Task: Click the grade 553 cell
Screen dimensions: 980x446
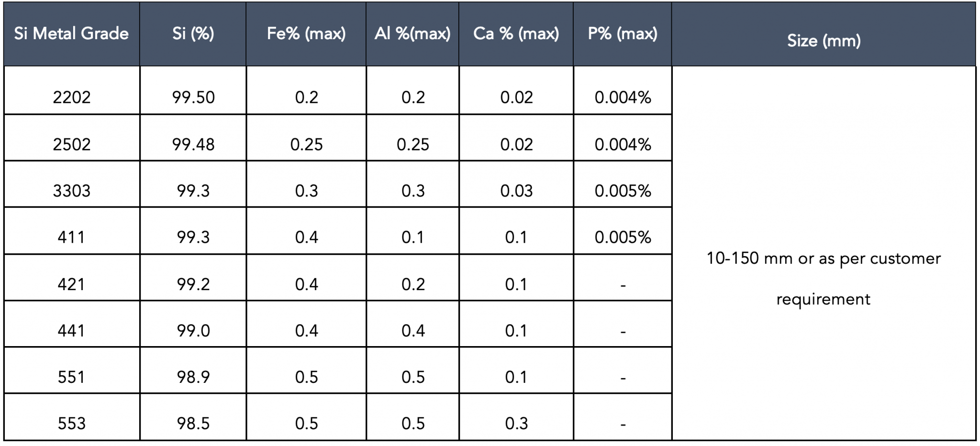Action: (x=71, y=424)
